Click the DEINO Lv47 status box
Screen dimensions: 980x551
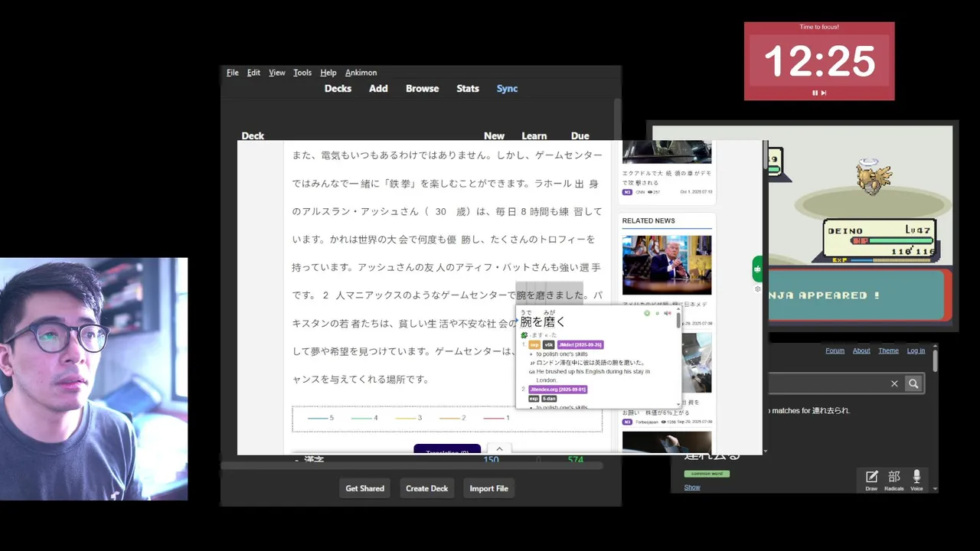[880, 240]
